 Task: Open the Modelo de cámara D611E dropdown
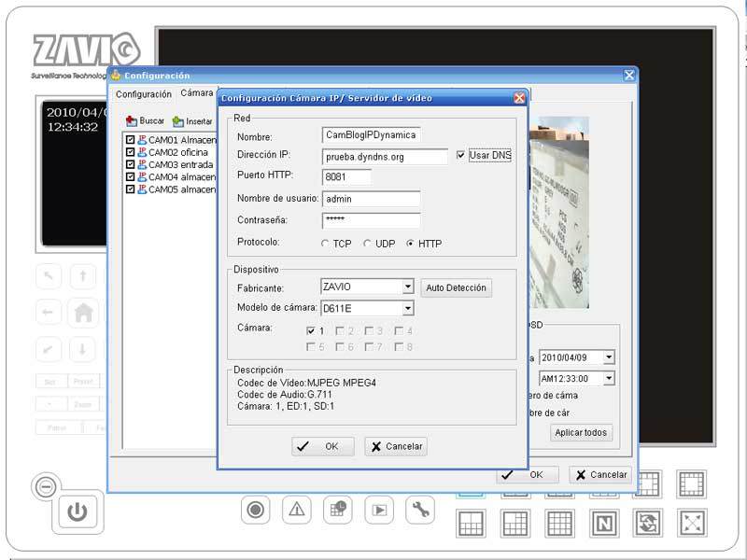pos(408,308)
